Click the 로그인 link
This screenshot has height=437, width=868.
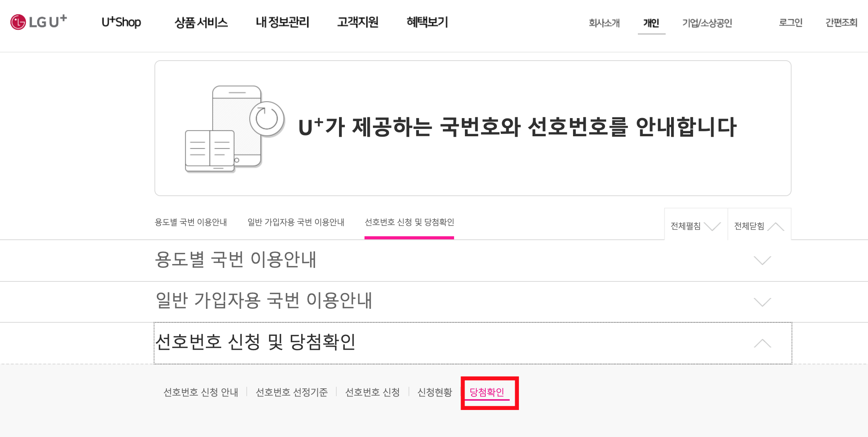[790, 23]
